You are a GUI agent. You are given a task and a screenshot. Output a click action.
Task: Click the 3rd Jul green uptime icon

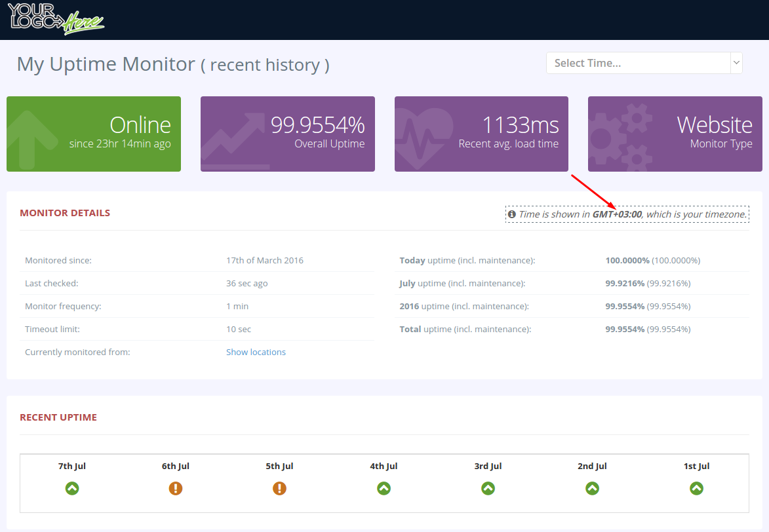[x=488, y=488]
